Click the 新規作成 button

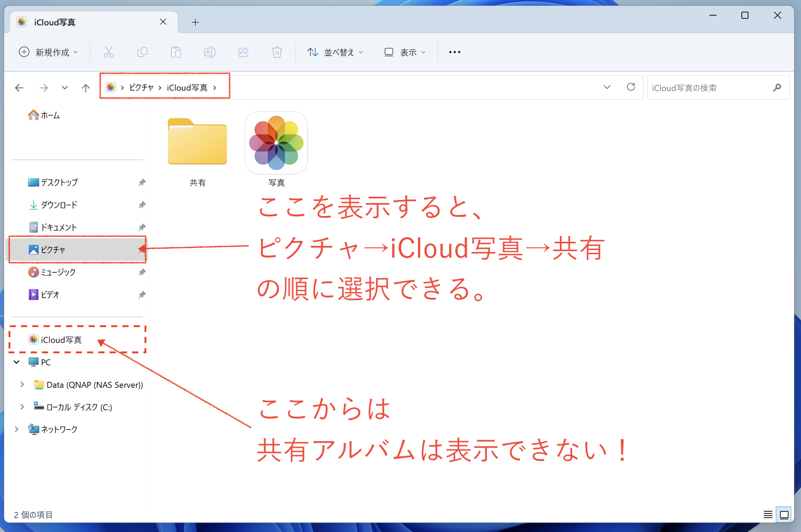click(48, 52)
